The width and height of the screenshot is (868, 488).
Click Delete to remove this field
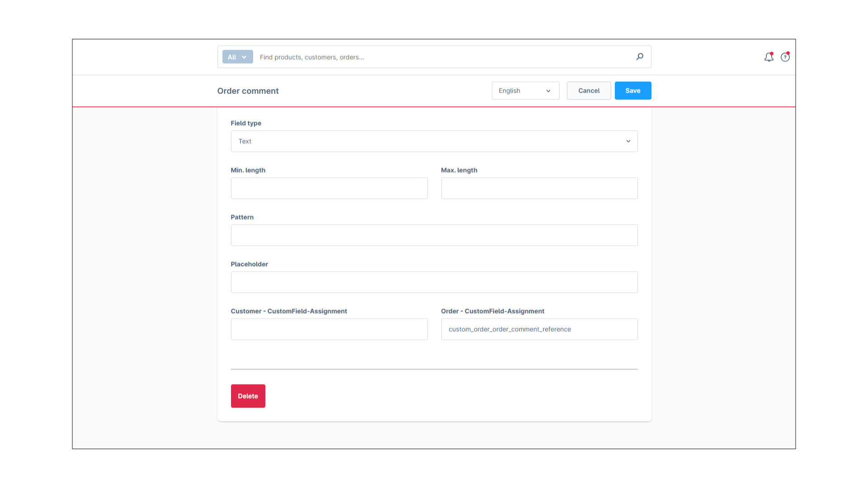[x=248, y=396]
